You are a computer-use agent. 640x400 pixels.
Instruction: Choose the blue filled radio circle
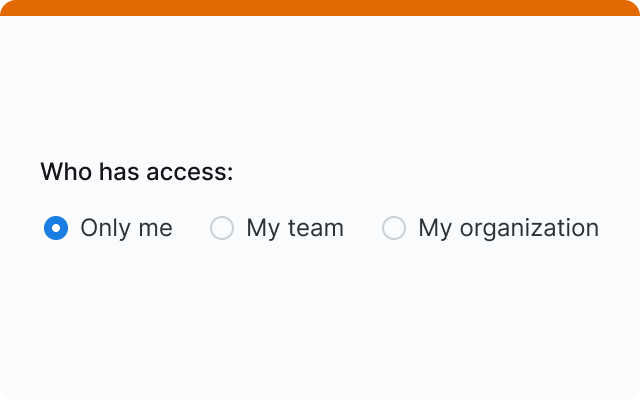[x=56, y=228]
